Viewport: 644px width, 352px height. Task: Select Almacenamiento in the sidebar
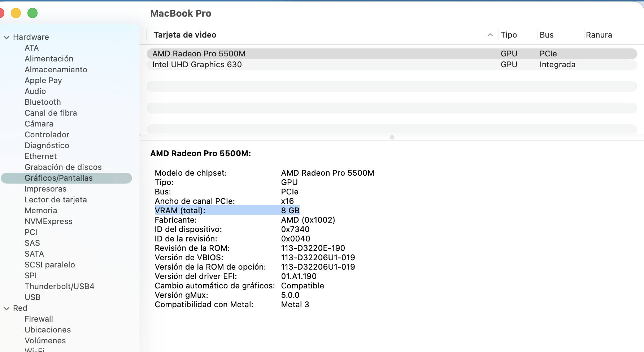pos(56,69)
